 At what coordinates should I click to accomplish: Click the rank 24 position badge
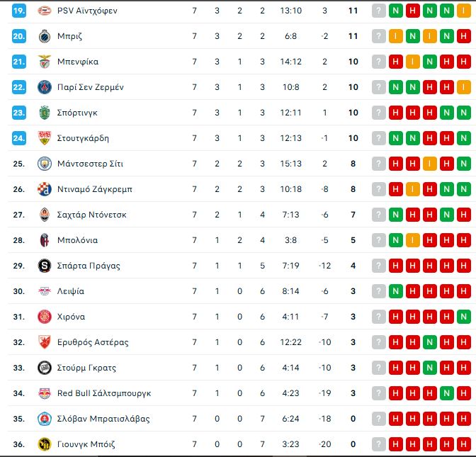click(19, 138)
